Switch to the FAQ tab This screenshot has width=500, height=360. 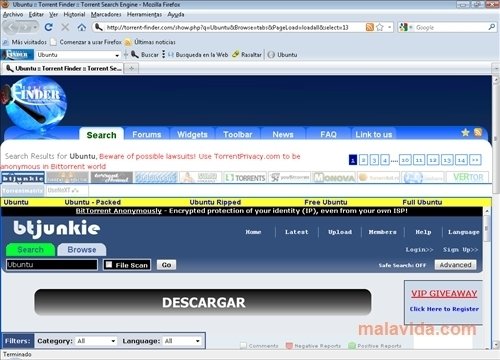(328, 134)
